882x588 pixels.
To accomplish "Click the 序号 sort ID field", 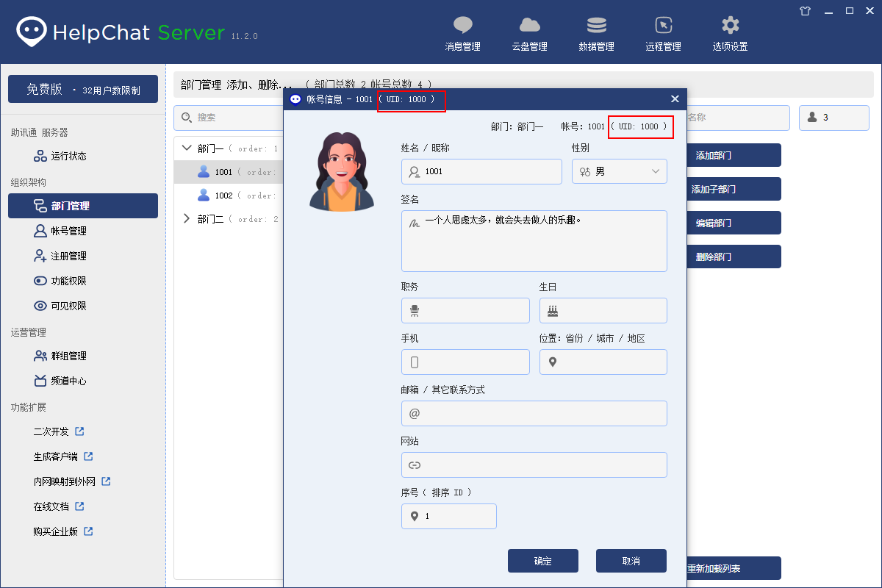I will tap(449, 516).
